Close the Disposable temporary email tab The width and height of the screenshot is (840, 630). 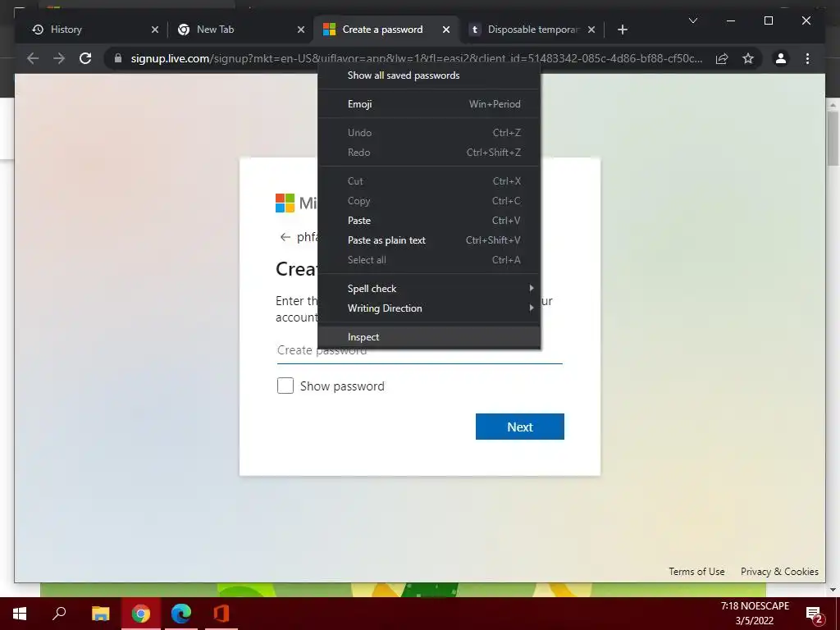tap(591, 30)
